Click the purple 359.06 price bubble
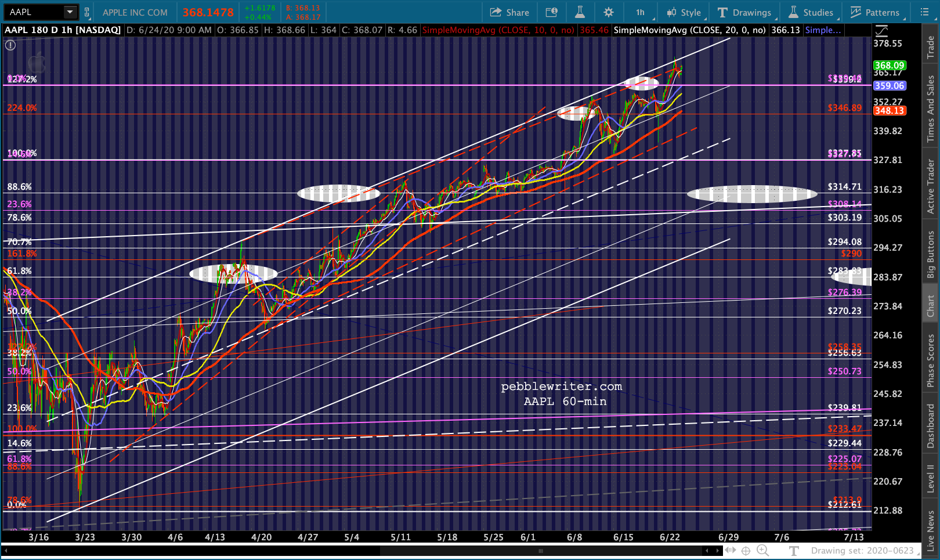 890,85
